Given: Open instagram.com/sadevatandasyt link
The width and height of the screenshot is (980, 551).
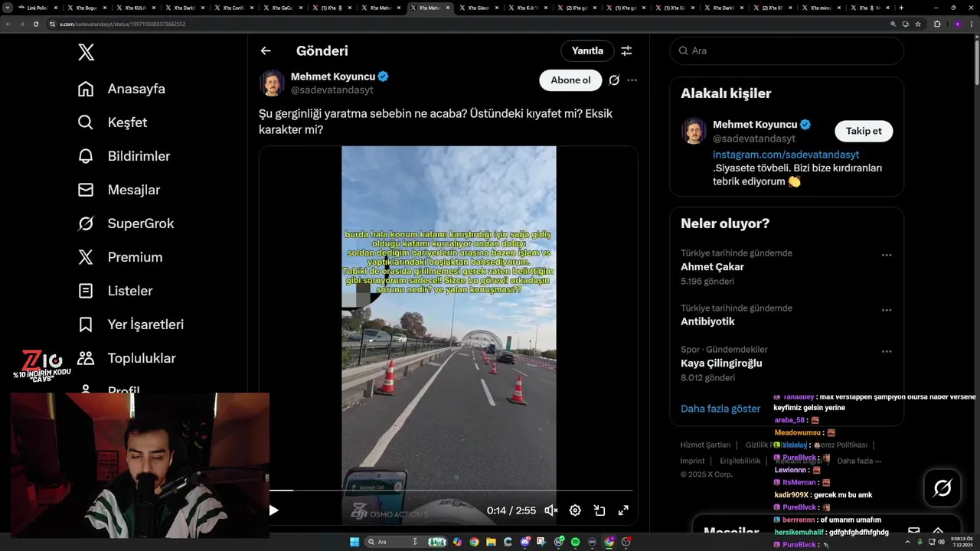Looking at the screenshot, I should point(786,155).
